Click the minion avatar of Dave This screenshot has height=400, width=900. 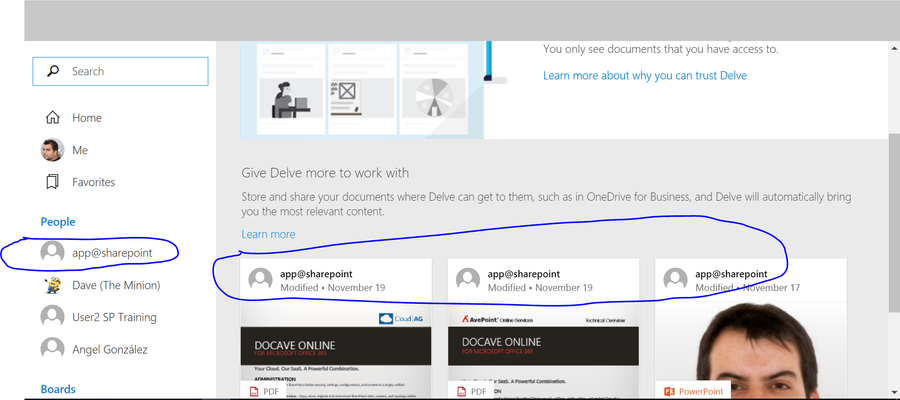52,285
